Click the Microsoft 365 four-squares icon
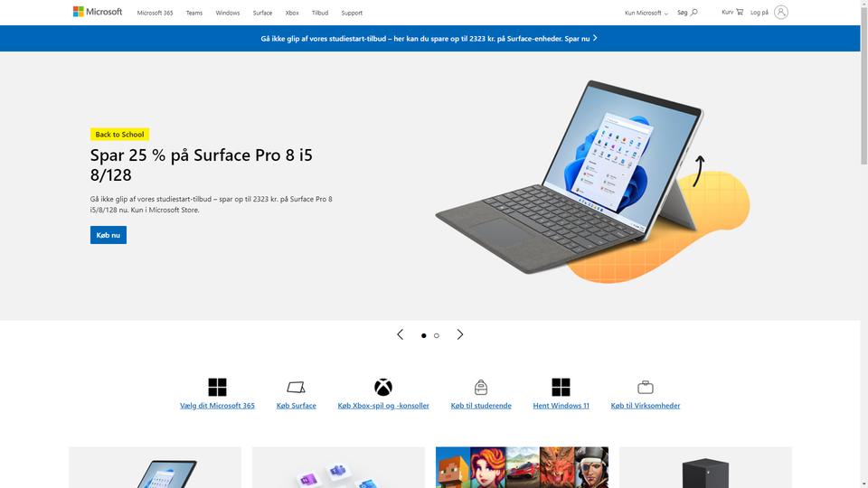The height and width of the screenshot is (488, 868). (x=217, y=388)
